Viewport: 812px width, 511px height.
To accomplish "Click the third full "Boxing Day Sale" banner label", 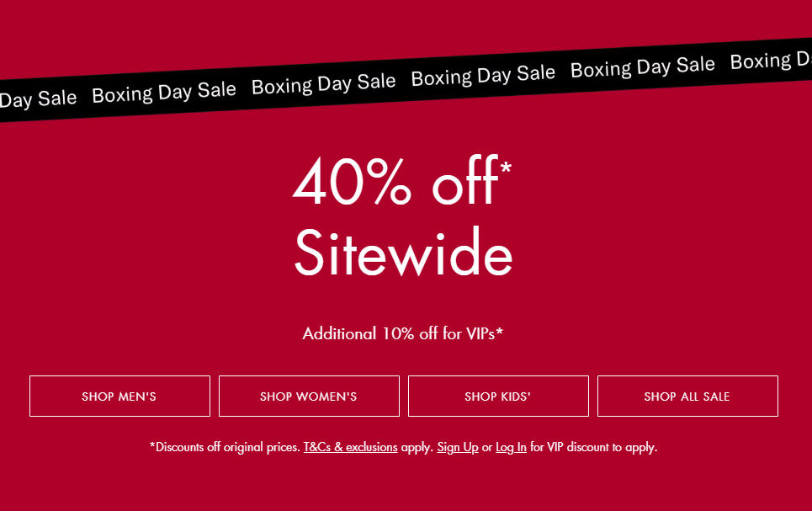I will [483, 75].
